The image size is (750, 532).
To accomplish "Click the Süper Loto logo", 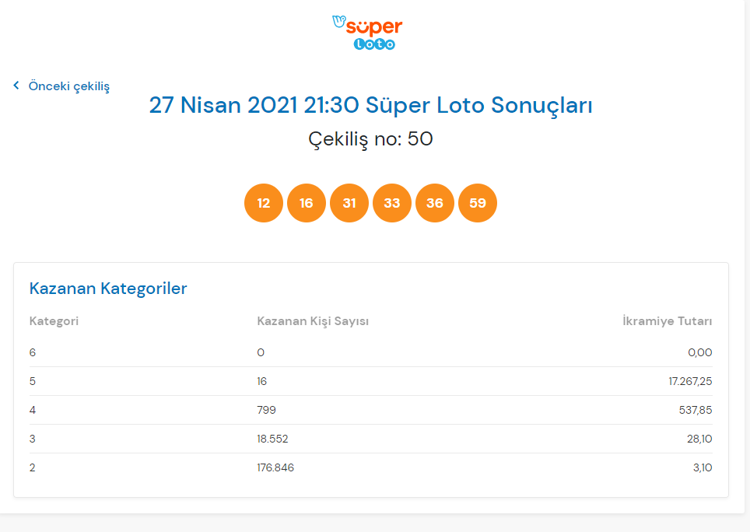I will pos(367,32).
